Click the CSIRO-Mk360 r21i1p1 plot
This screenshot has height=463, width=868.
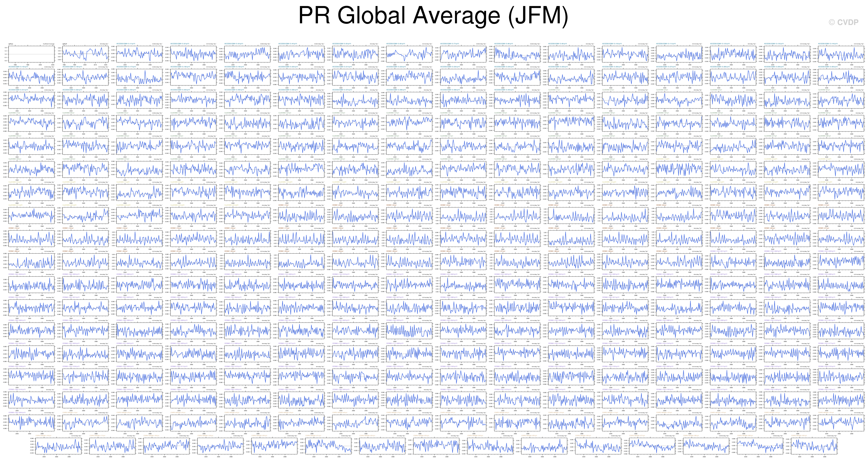[328, 446]
